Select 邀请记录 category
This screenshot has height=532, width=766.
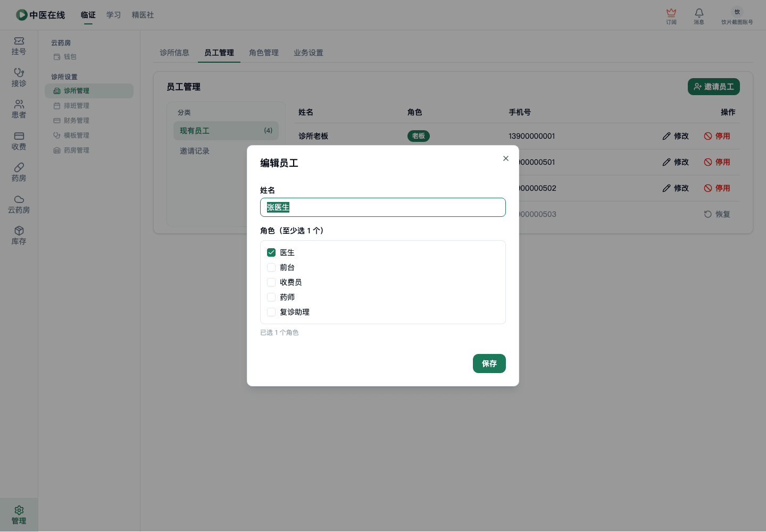(x=226, y=151)
